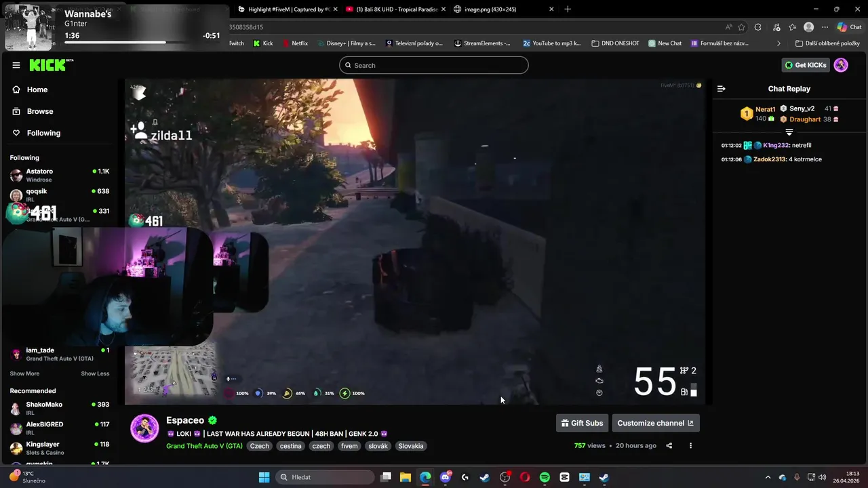Open Grand Theft Auto V (GTA) category link

pos(204,446)
